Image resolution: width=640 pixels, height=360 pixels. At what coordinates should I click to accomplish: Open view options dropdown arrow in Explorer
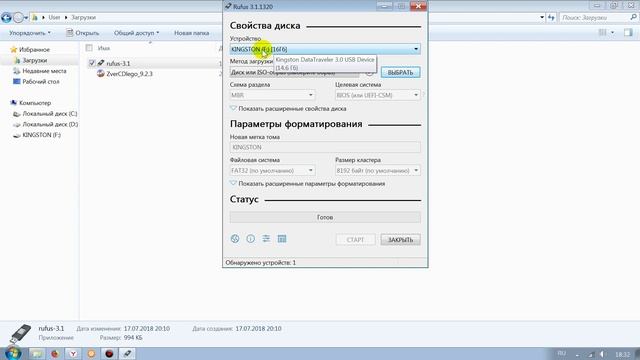click(612, 33)
